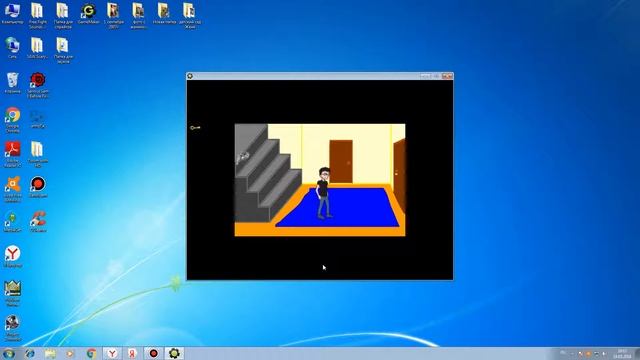Open the GameMaker desktop shortcut

[88, 14]
